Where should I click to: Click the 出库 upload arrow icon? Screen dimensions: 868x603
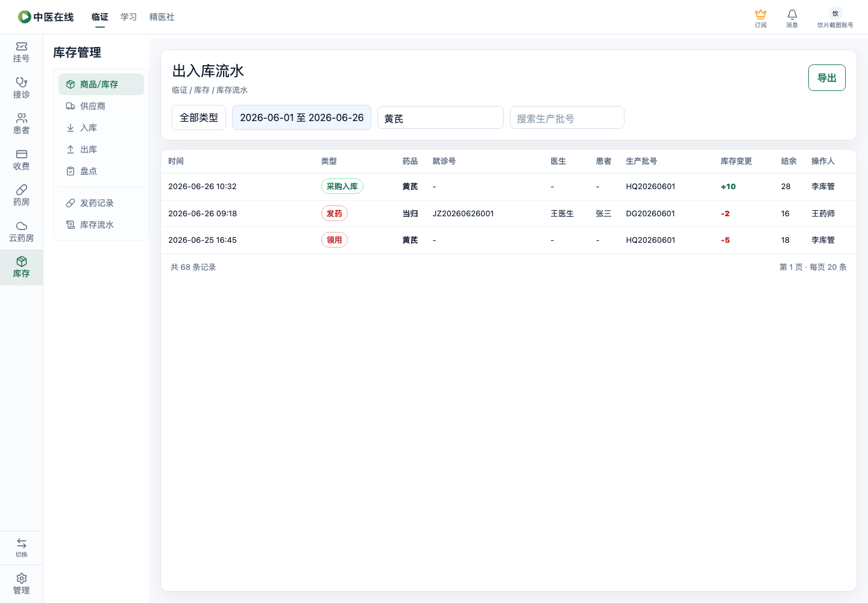pyautogui.click(x=71, y=149)
